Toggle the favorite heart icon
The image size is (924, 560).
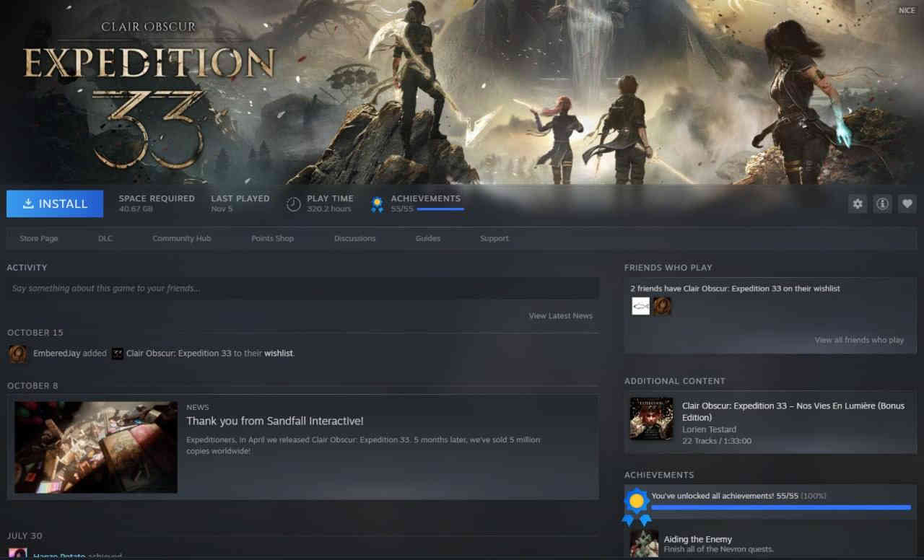[x=907, y=204]
